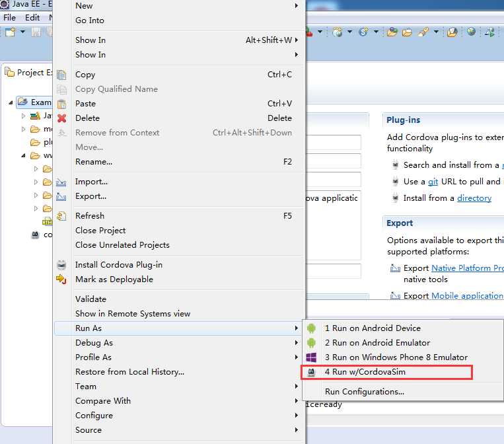
Task: Click the New wizard toolbar icon
Action: click(11, 32)
